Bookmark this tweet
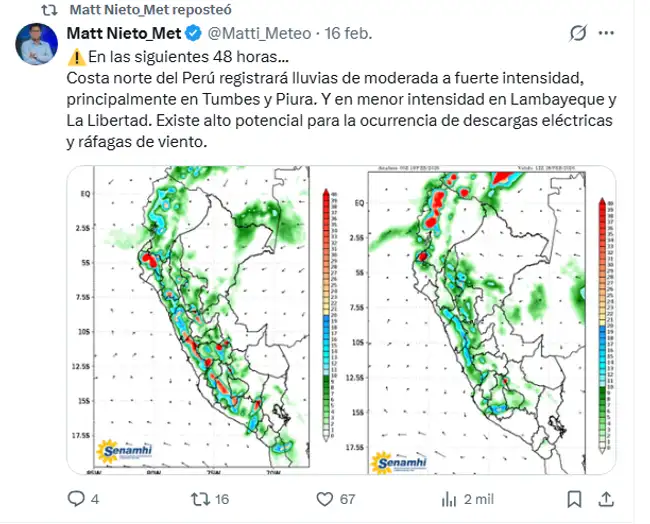 pyautogui.click(x=574, y=498)
